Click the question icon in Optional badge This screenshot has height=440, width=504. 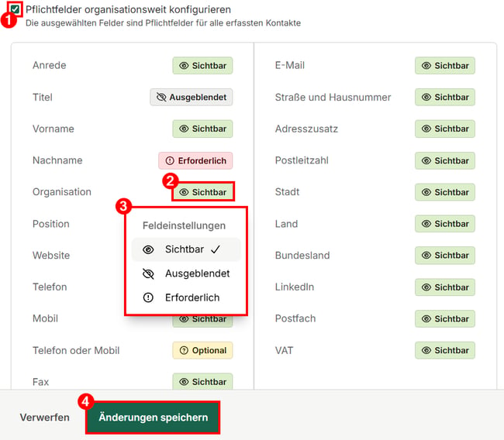tap(184, 350)
